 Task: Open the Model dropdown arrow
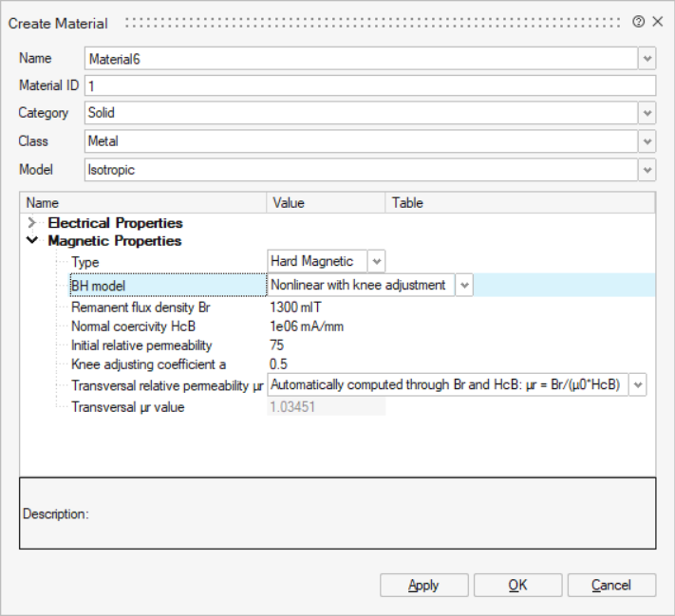647,170
